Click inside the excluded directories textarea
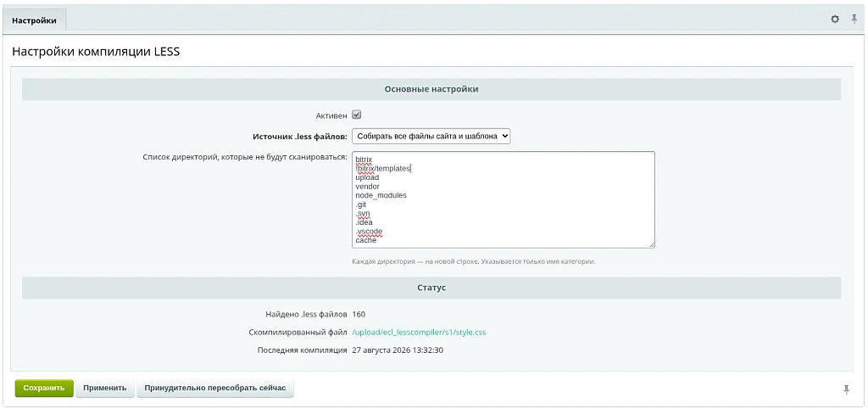This screenshot has height=409, width=868. click(504, 199)
